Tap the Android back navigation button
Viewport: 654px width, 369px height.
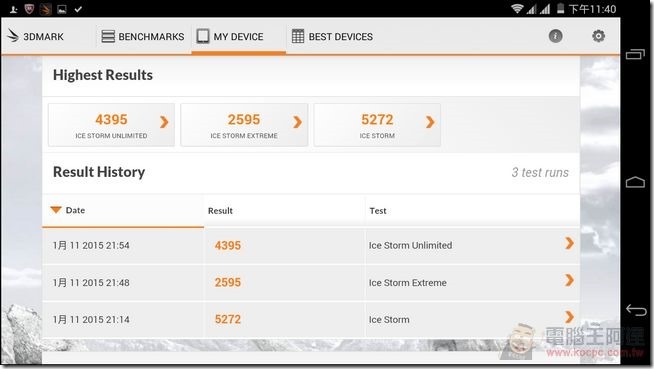click(636, 310)
